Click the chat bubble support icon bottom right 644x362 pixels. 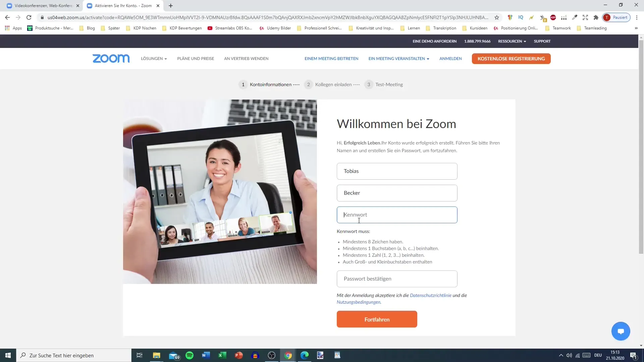621,331
